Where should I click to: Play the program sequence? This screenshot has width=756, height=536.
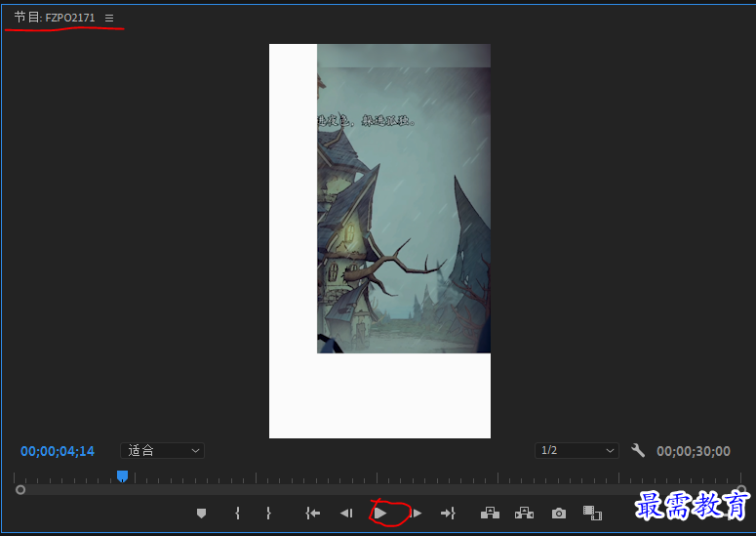pyautogui.click(x=380, y=514)
